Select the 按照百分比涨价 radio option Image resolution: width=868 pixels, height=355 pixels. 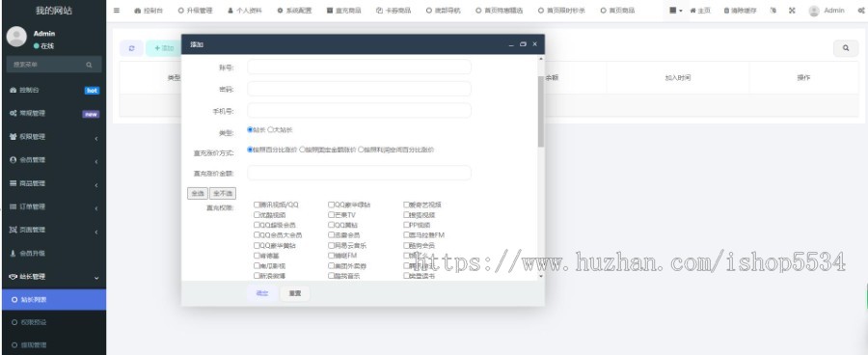(x=250, y=150)
